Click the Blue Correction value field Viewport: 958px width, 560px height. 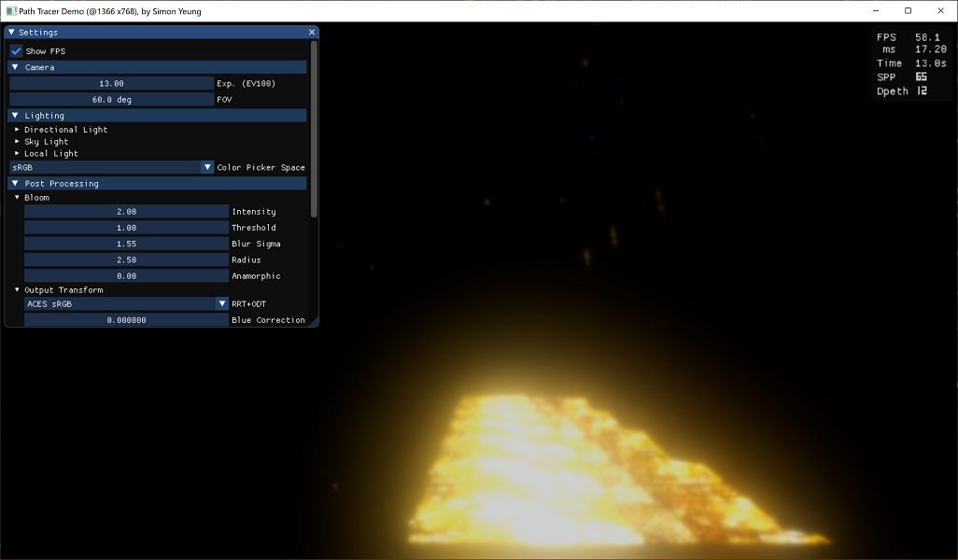click(126, 320)
